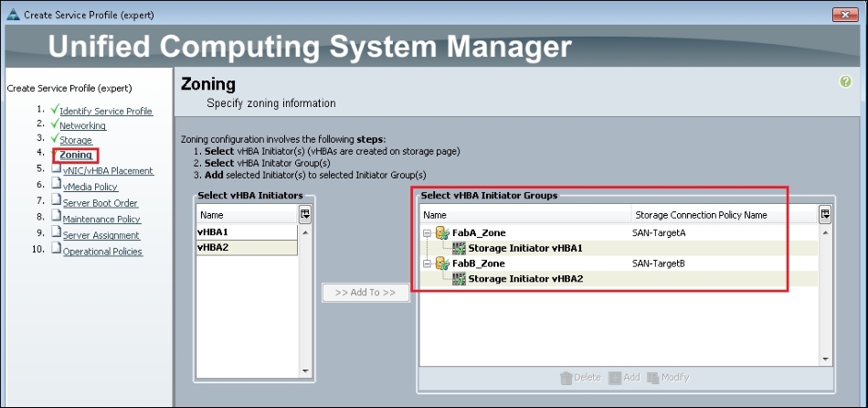The height and width of the screenshot is (408, 868).
Task: Click scroll up arrow in Initiator Groups table
Action: click(x=826, y=231)
